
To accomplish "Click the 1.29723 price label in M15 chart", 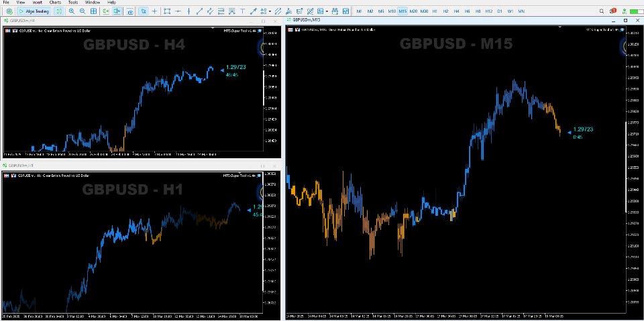I will coord(583,129).
